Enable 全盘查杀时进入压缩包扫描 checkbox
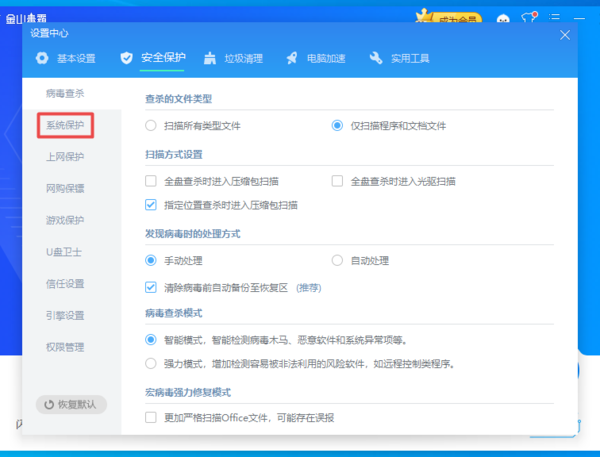 click(151, 181)
